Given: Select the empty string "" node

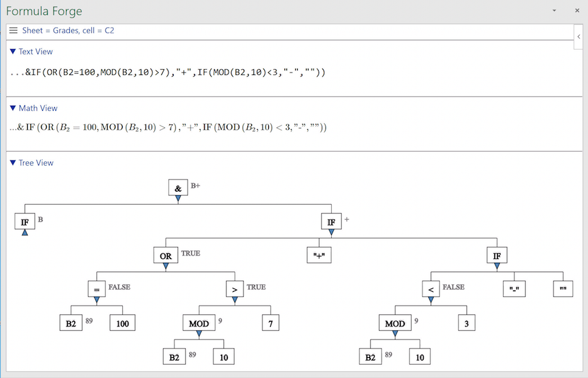Looking at the screenshot, I should point(563,289).
